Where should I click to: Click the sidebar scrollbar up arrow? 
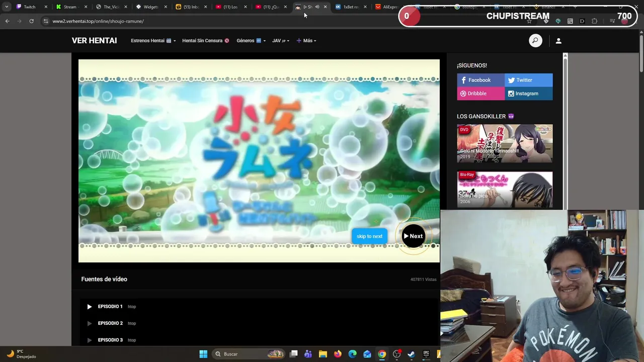pos(565,55)
